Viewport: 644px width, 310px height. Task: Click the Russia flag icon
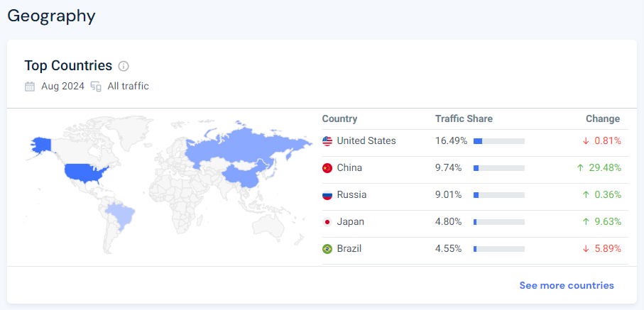coord(327,195)
